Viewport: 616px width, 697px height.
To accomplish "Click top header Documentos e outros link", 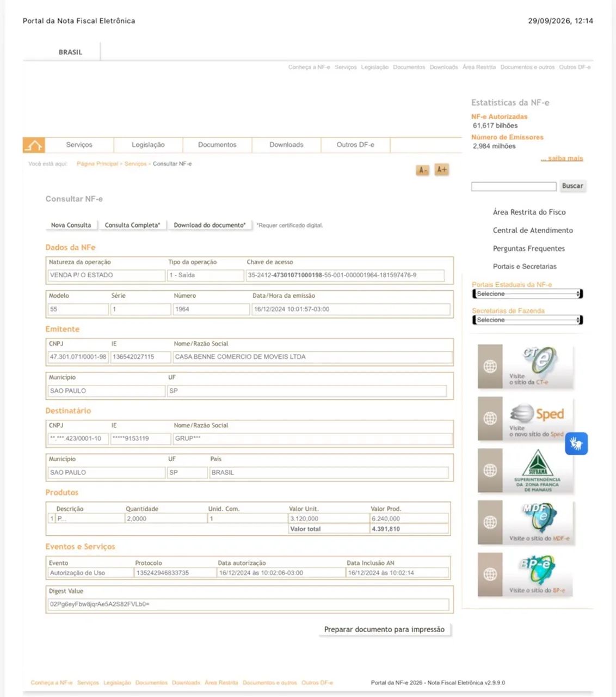I will (x=527, y=68).
